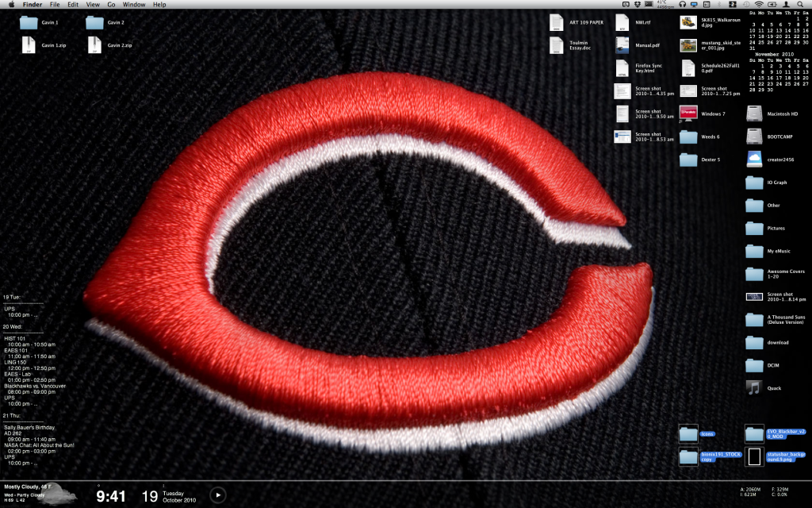This screenshot has height=508, width=812.
Task: Click the temperature and fan speed readout
Action: click(665, 4)
